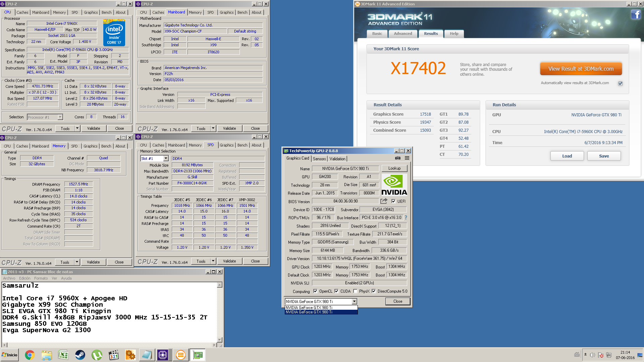Open Facebook icon in 3DMark header
Viewport: 644px width, 362px height.
pos(636,14)
